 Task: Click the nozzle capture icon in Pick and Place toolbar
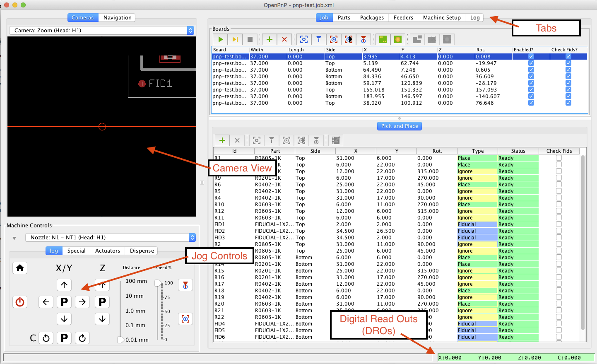[x=272, y=140]
